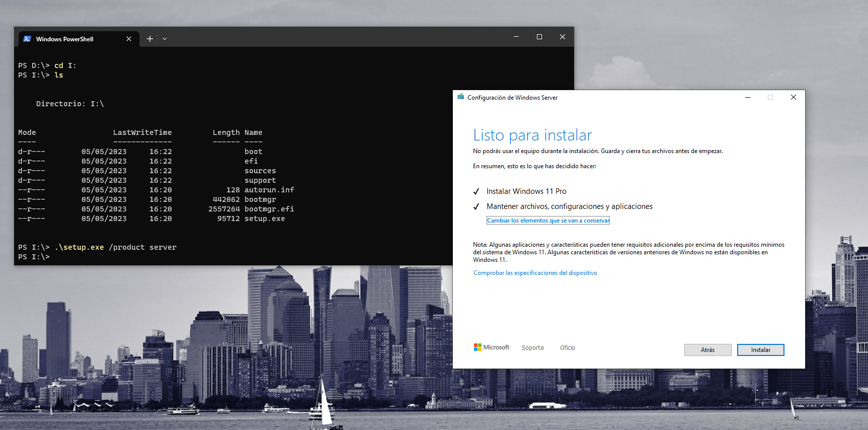Click the 'LastWriteTime' column header in terminal

142,132
